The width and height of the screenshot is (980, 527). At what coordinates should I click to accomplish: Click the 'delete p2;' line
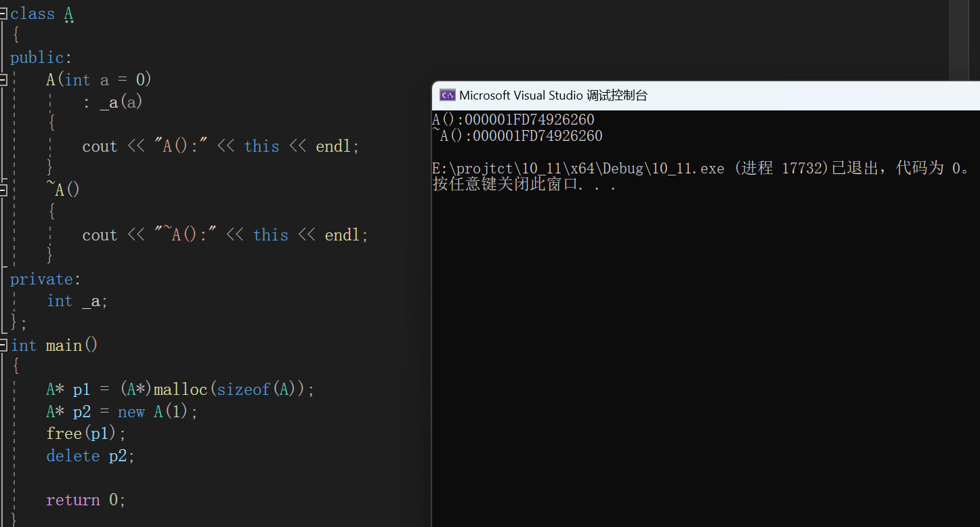[x=91, y=456]
